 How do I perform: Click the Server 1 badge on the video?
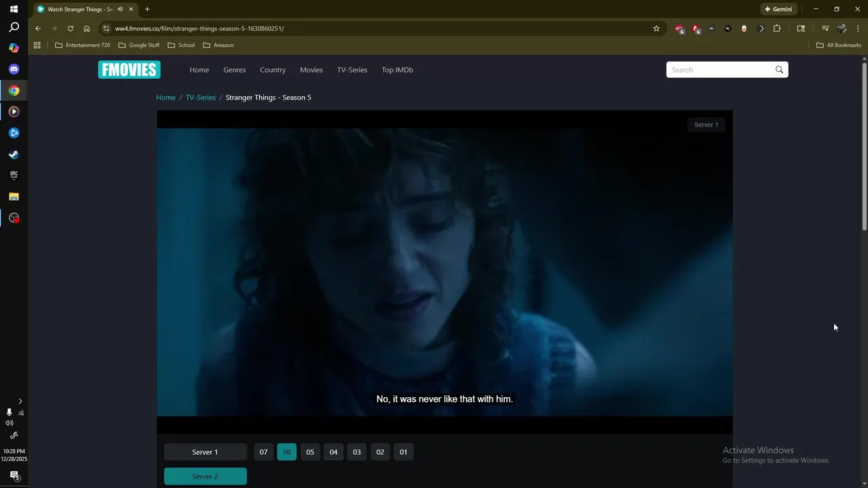[706, 125]
